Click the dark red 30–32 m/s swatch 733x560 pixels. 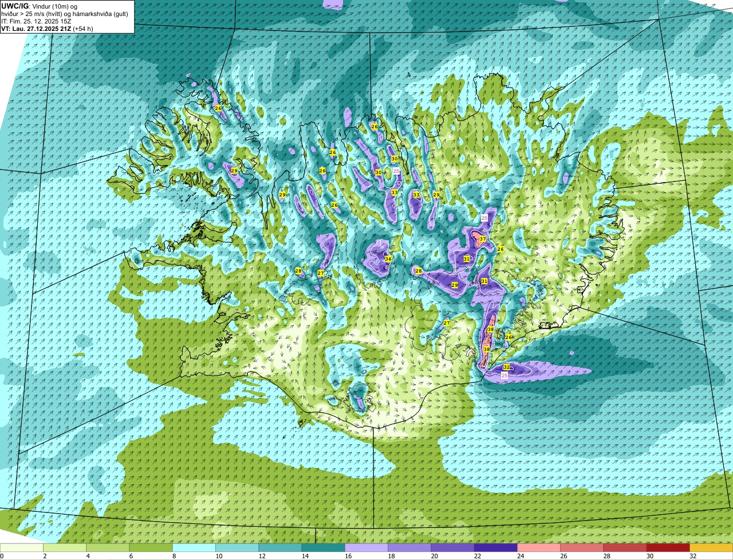(668, 547)
